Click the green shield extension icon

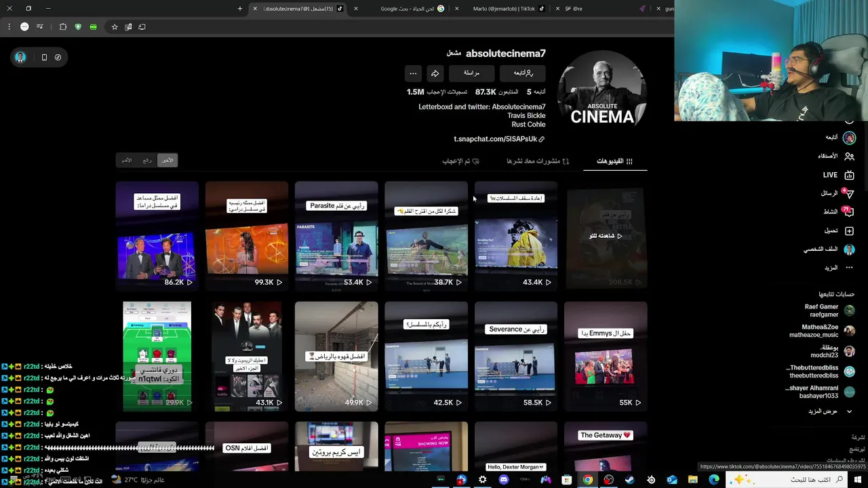point(78,27)
